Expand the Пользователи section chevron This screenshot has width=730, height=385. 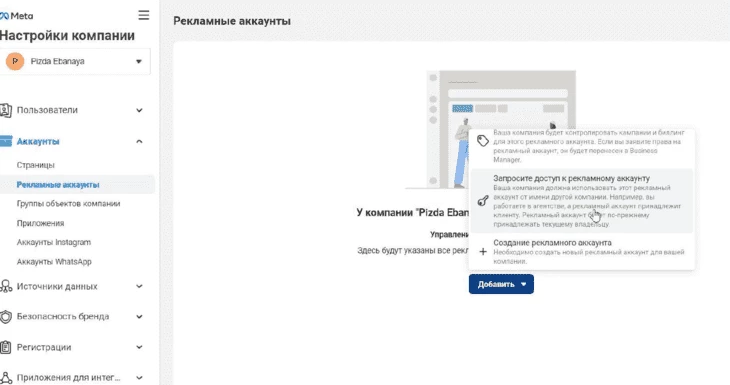(139, 110)
